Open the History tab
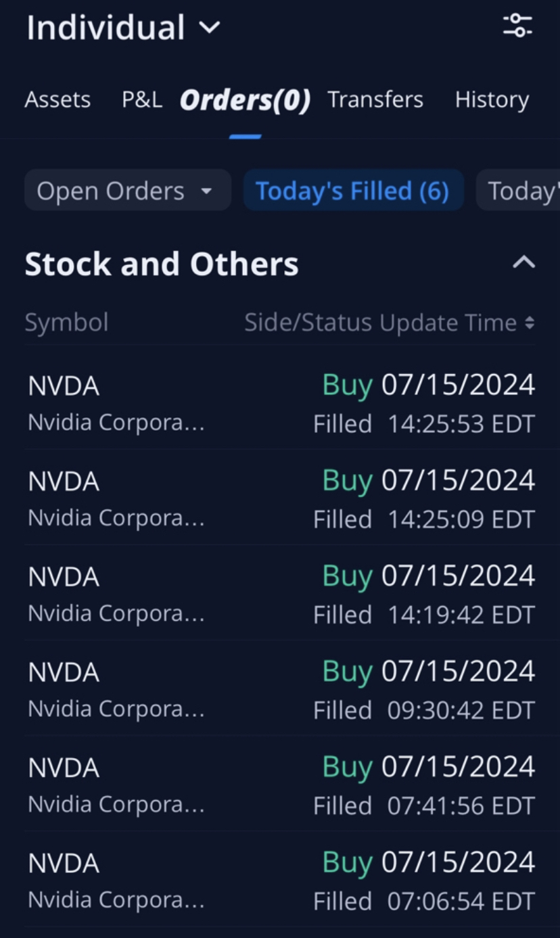Image resolution: width=560 pixels, height=938 pixels. pyautogui.click(x=492, y=100)
